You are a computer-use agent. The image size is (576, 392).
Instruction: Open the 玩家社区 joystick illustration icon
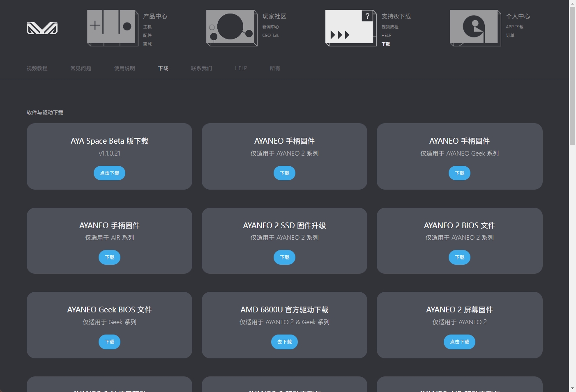[x=232, y=28]
